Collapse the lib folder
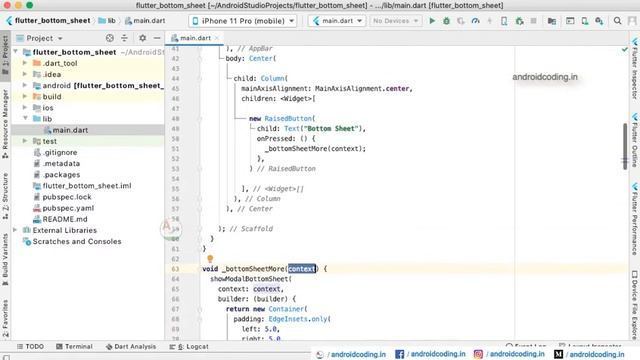 [25, 118]
